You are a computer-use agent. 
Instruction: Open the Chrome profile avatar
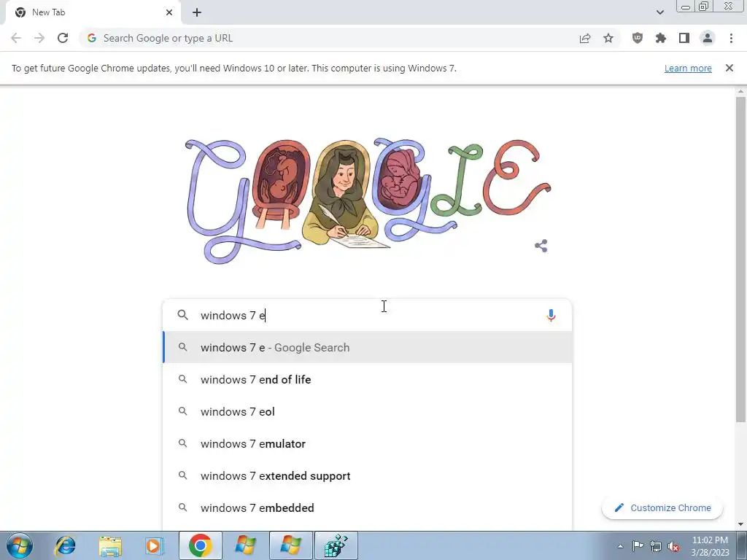point(708,38)
